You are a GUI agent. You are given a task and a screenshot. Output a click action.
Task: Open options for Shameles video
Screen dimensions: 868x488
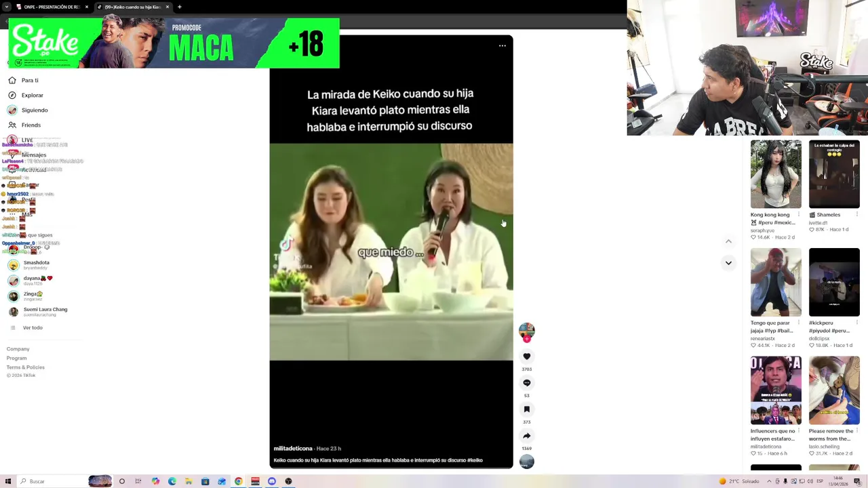pyautogui.click(x=857, y=215)
